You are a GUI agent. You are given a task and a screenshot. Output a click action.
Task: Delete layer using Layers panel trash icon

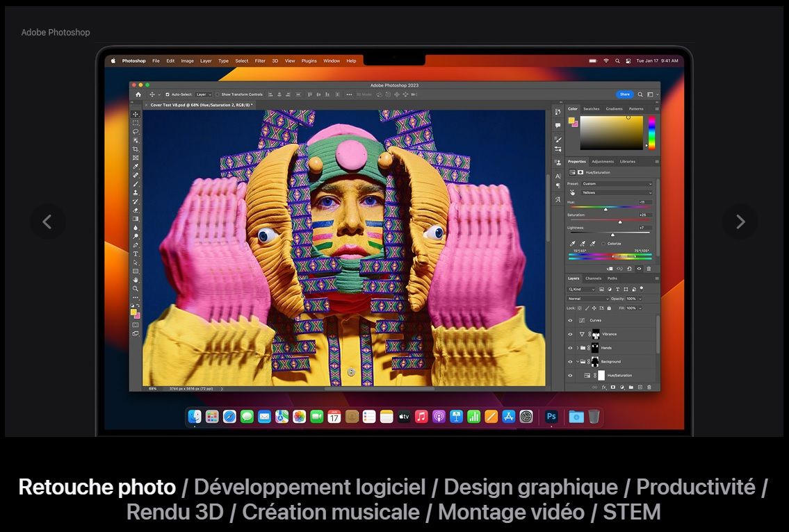[x=649, y=387]
